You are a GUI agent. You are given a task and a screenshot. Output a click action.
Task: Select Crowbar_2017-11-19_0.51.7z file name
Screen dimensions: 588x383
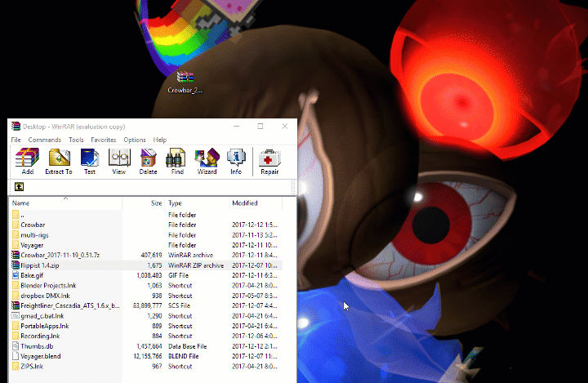(60, 255)
